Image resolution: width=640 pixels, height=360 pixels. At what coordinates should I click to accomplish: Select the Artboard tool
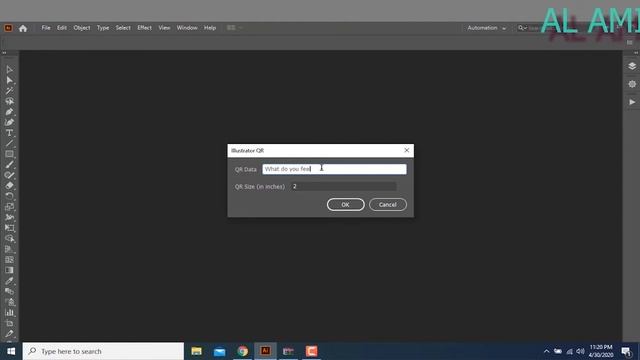tap(9, 323)
